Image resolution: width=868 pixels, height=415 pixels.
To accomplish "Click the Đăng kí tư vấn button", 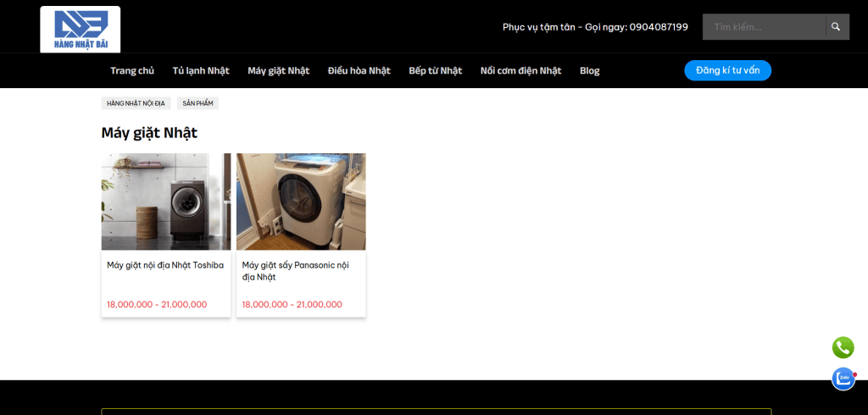I will (728, 70).
